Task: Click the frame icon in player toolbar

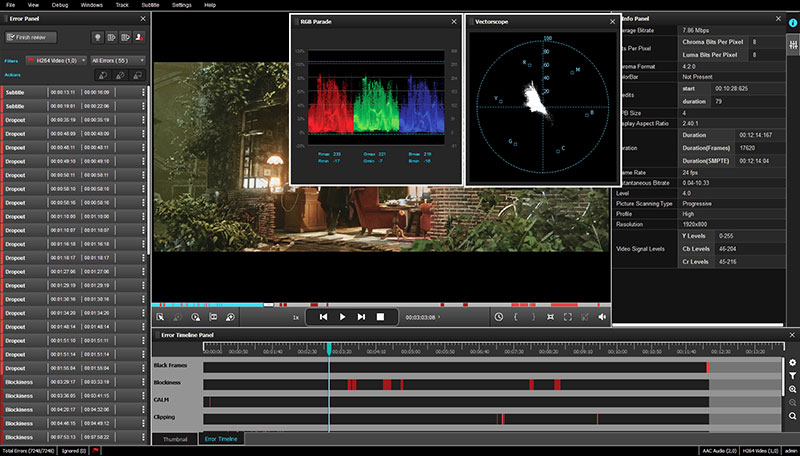Action: tap(213, 317)
